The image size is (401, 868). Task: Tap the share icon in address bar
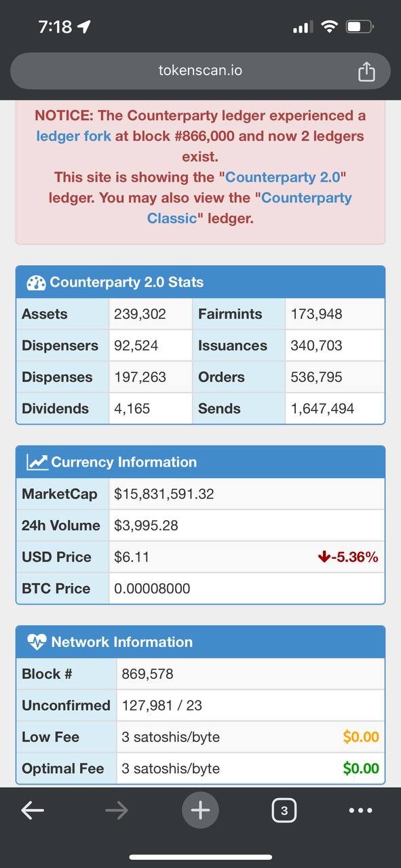[366, 71]
